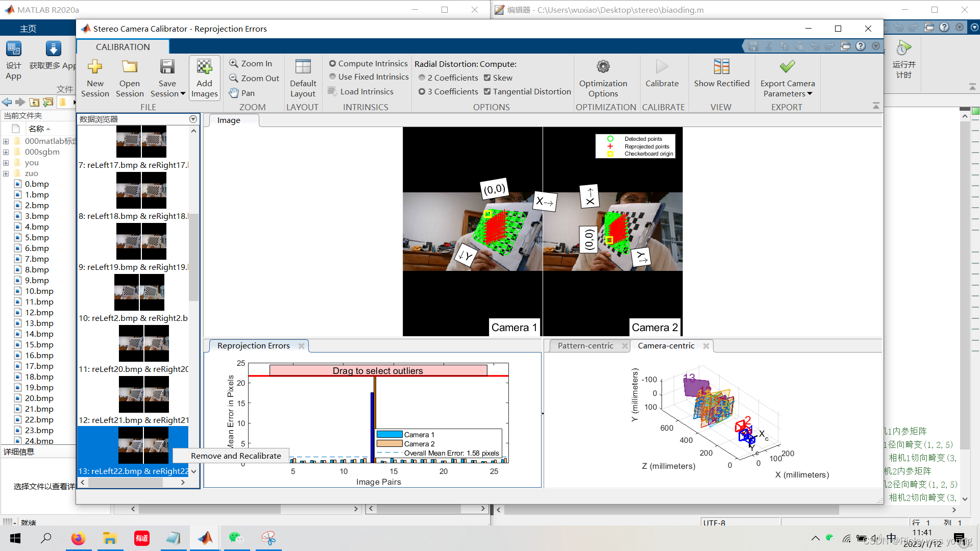The image size is (980, 551).
Task: Click the Add Images icon
Action: pyautogui.click(x=204, y=67)
